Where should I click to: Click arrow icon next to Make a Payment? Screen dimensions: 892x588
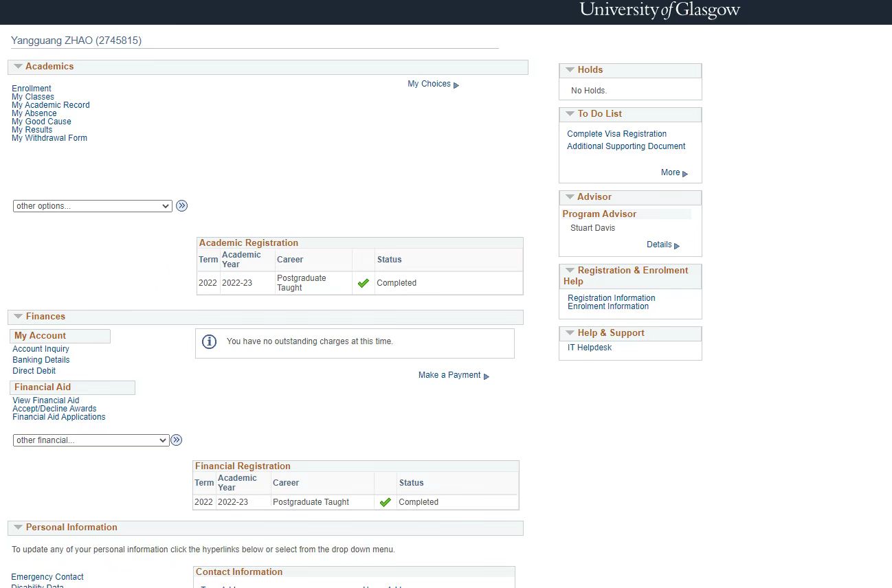click(x=487, y=376)
